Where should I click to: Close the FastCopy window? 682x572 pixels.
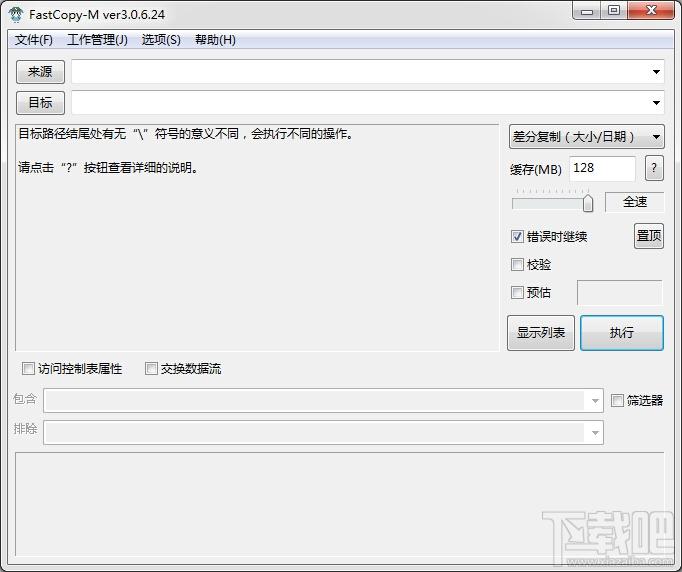pyautogui.click(x=651, y=11)
